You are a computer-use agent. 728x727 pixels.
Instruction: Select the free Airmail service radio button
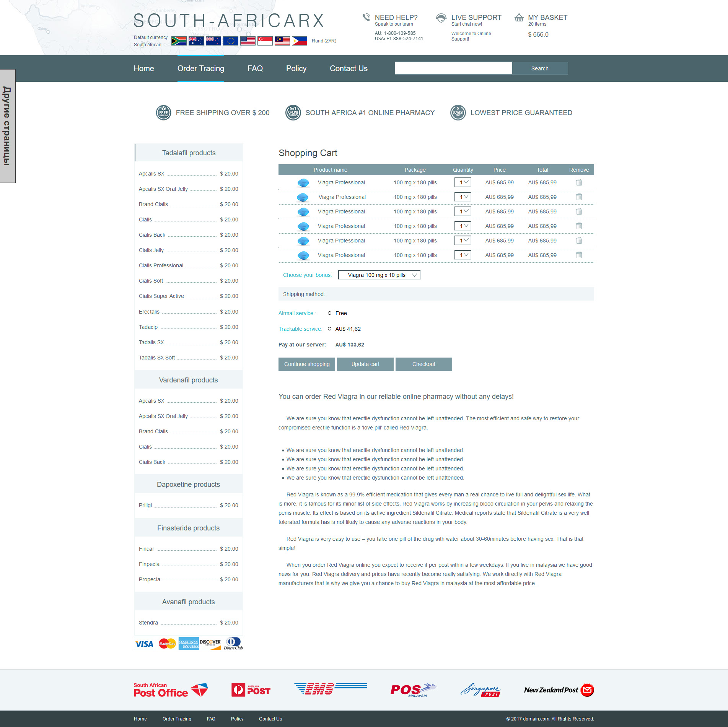pos(329,313)
